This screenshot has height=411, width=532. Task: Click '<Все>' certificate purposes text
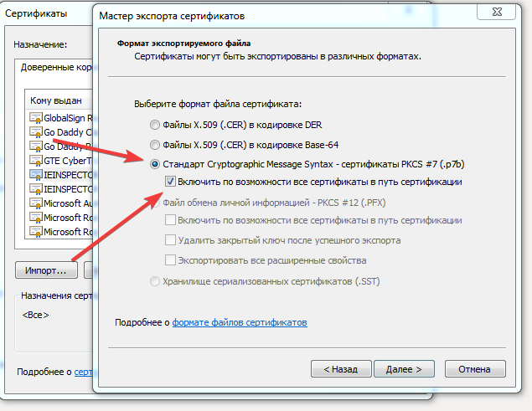coord(35,315)
